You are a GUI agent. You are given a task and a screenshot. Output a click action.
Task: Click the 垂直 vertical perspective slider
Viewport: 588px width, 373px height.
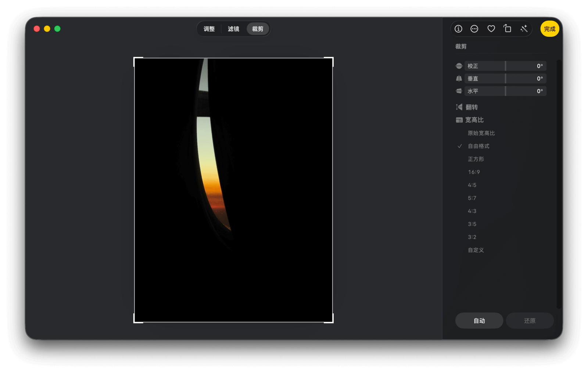coord(505,79)
